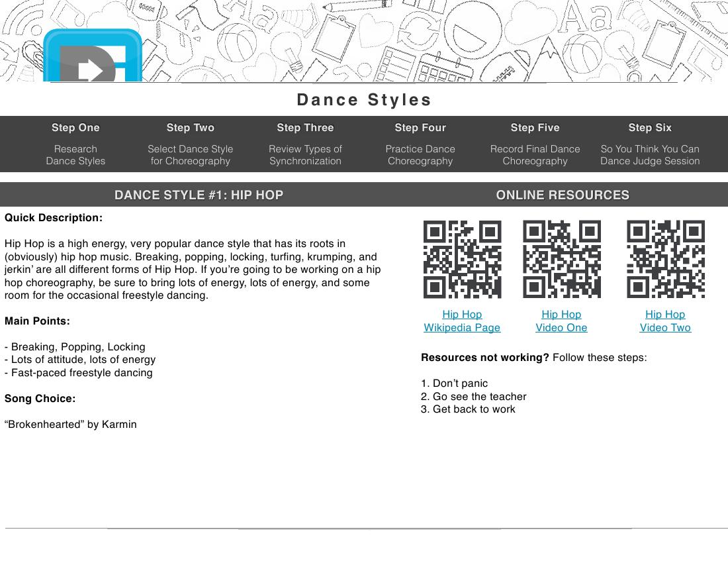
Task: Click the Dance Style #1: Hip Hop header
Action: tap(199, 195)
